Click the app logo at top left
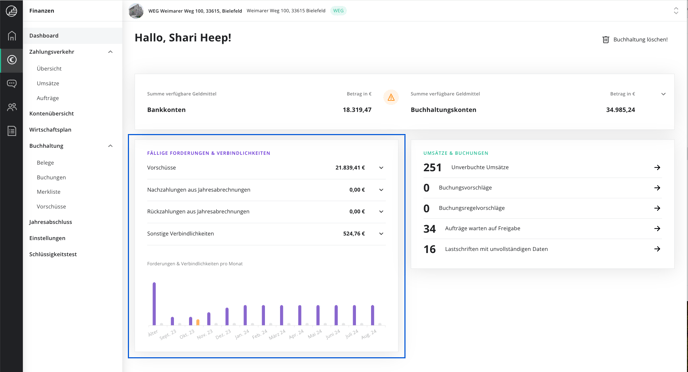688x372 pixels. 11,11
